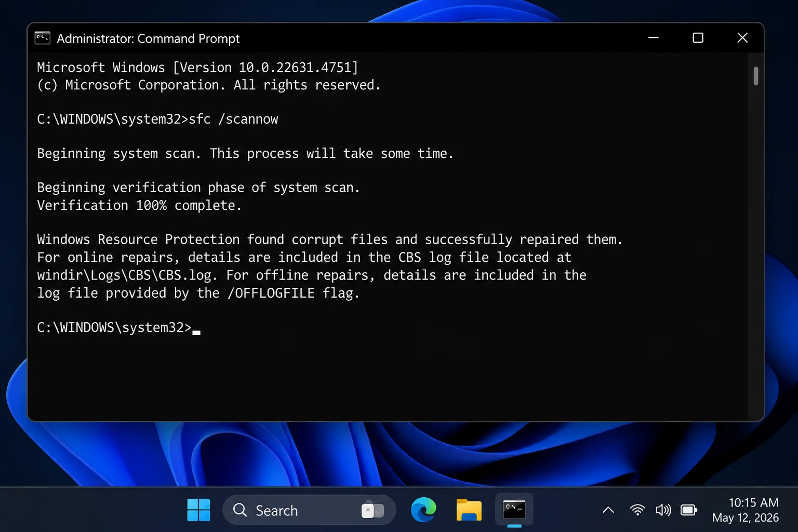
Task: Select Command Prompt taskbar icon
Action: [x=514, y=510]
